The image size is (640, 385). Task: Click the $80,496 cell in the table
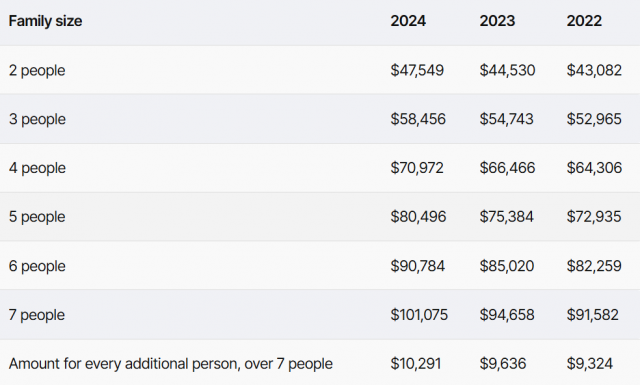[x=418, y=216]
